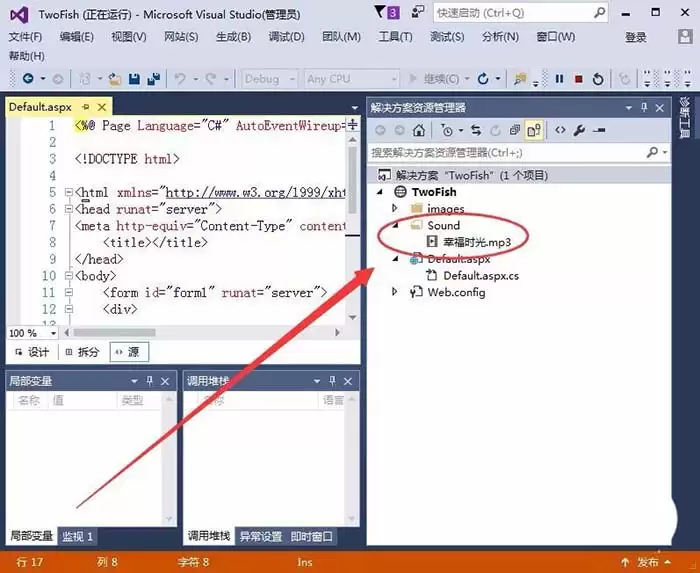This screenshot has width=700, height=573.
Task: Click the View Code icon in Solution Explorer
Action: pyautogui.click(x=560, y=130)
